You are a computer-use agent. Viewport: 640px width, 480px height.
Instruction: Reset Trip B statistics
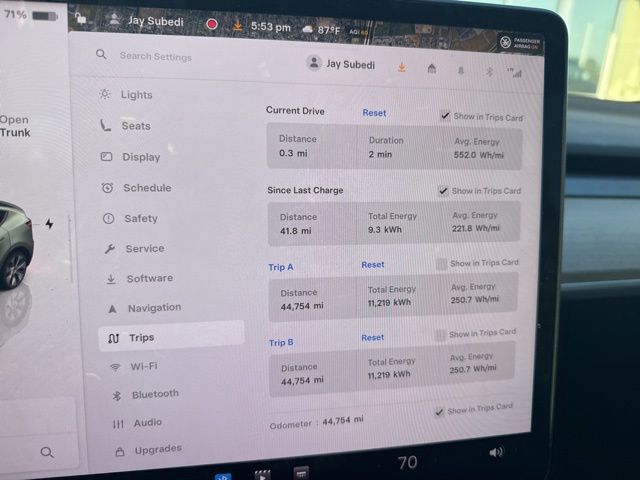point(372,338)
